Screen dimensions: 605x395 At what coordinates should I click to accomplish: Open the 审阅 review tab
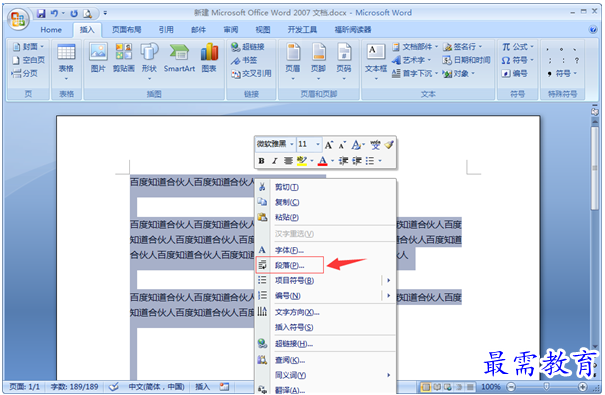231,30
